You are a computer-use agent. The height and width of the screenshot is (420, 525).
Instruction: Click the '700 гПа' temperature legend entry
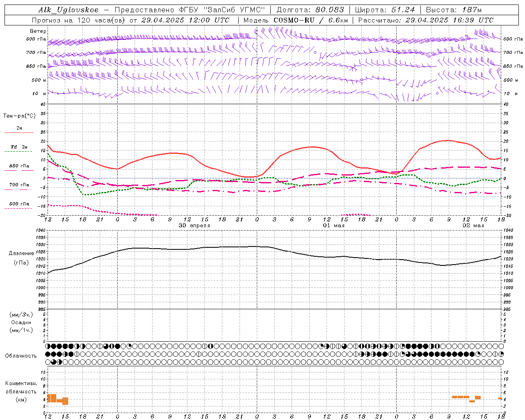19,185
